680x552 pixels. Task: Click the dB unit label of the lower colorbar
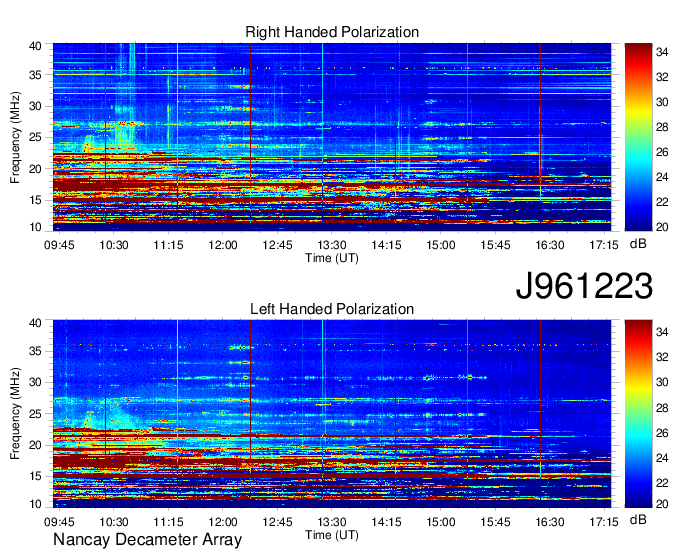tap(638, 519)
